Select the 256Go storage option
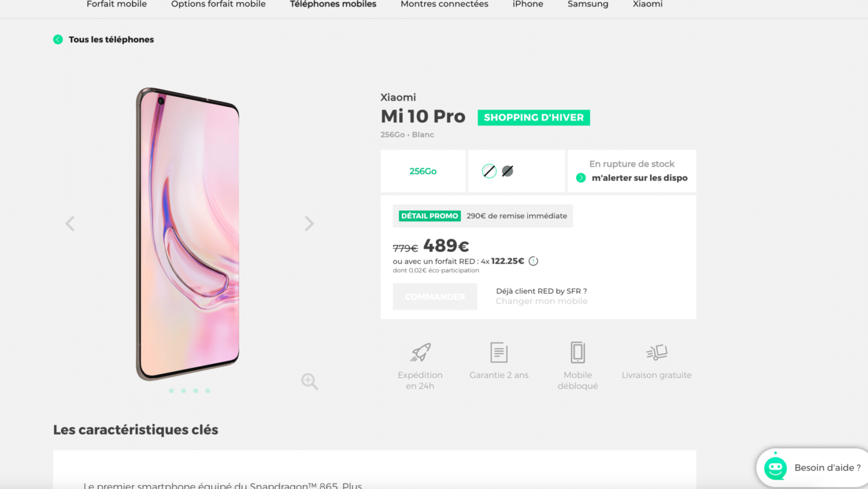 (423, 171)
